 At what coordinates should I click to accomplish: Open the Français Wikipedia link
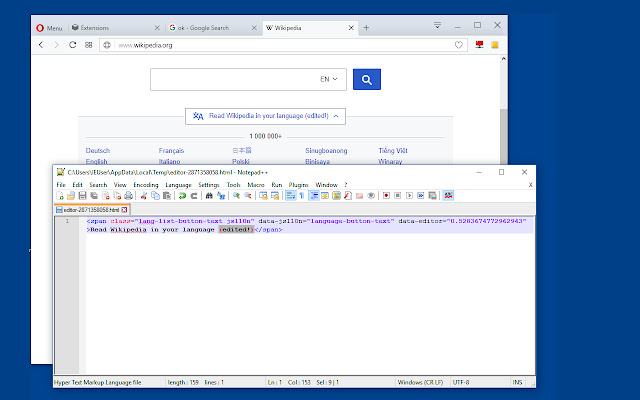[x=171, y=151]
